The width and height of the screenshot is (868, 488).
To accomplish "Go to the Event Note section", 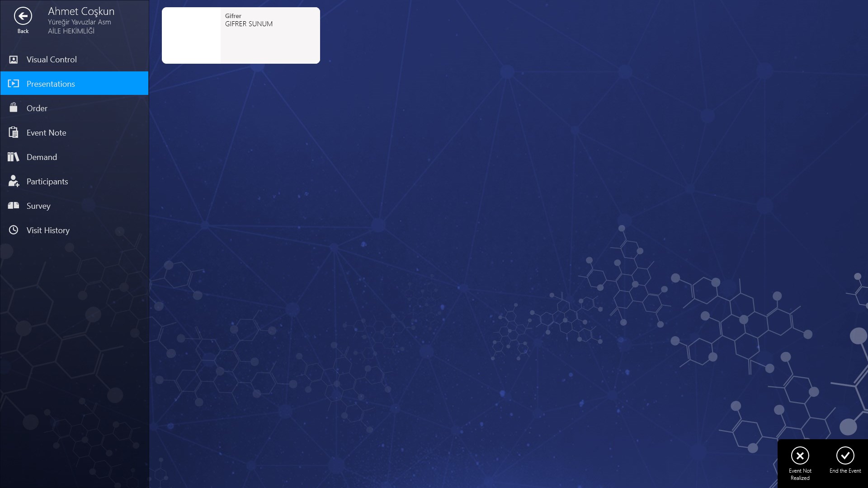I will 46,133.
